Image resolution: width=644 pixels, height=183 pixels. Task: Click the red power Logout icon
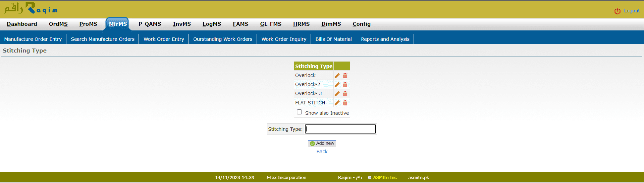click(617, 11)
